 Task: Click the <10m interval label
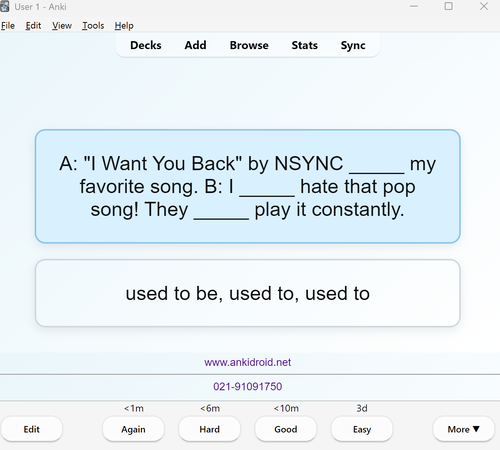[286, 408]
